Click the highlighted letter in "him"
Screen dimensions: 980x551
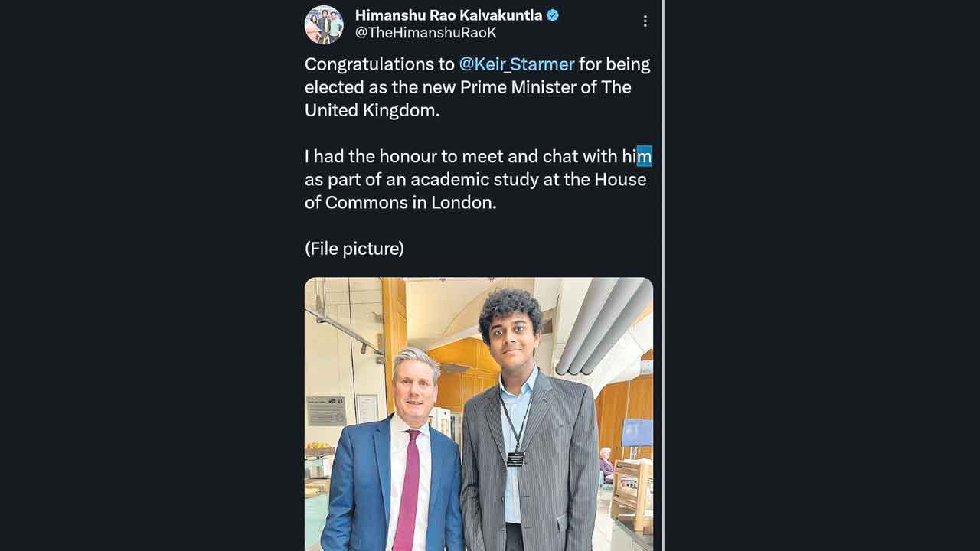point(644,156)
